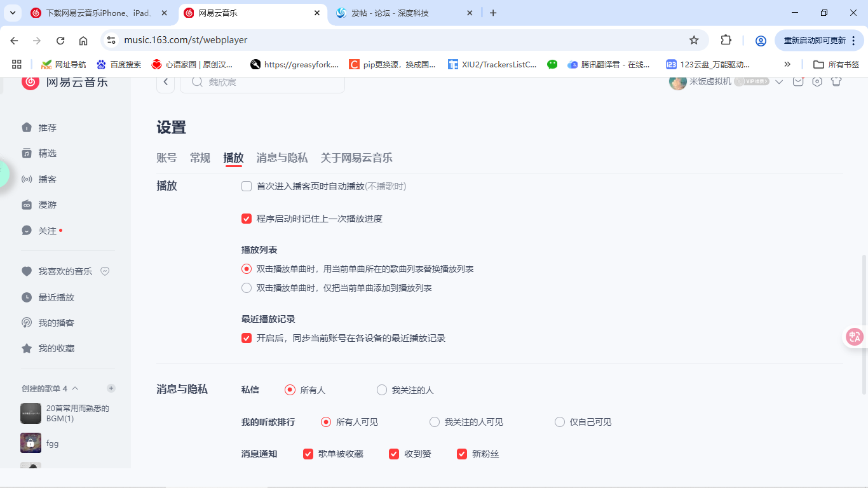The image size is (868, 488).
Task: Set 私信 to 我关注的人
Action: 382,390
